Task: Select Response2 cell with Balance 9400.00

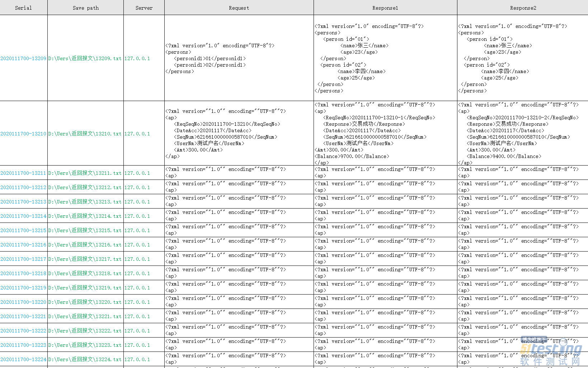Action: click(x=523, y=133)
